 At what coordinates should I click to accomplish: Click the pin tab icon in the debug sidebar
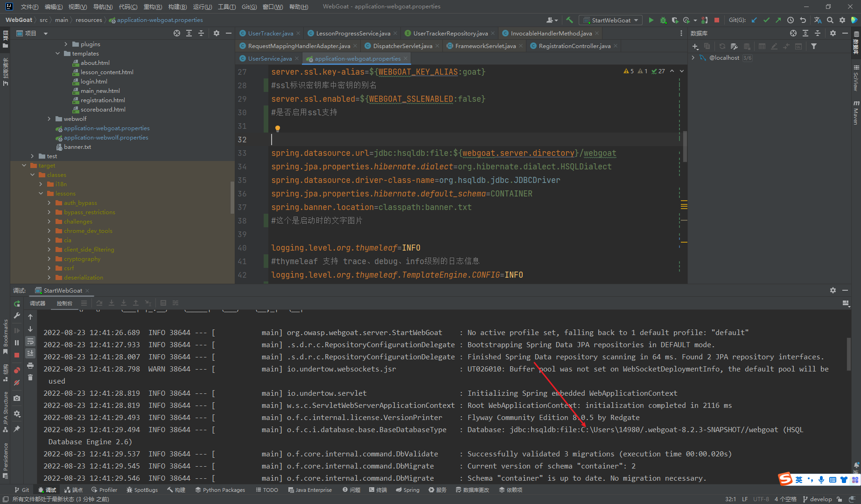[x=17, y=428]
